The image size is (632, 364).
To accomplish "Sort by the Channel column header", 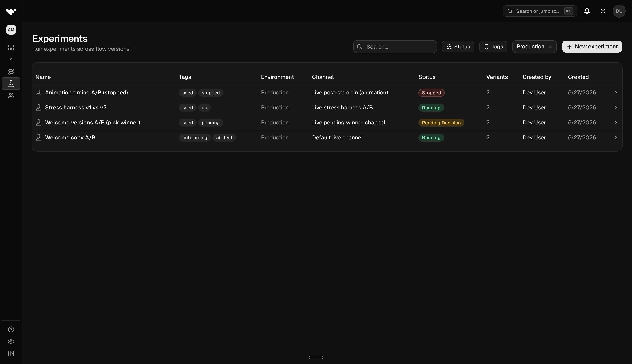I will tap(323, 77).
